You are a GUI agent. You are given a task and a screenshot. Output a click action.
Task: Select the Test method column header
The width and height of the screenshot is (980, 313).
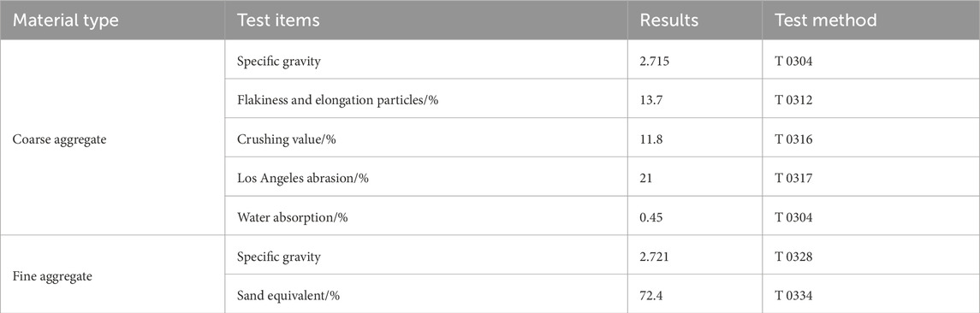point(871,20)
